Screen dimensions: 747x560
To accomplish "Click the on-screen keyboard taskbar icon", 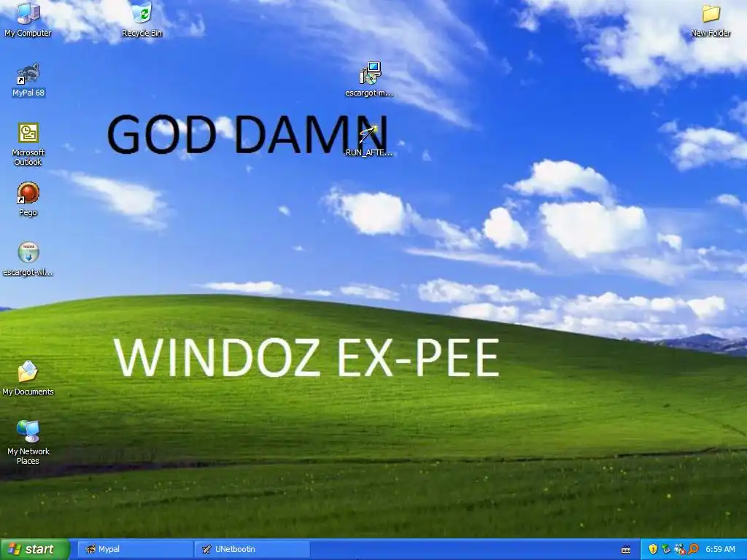I will tap(626, 550).
